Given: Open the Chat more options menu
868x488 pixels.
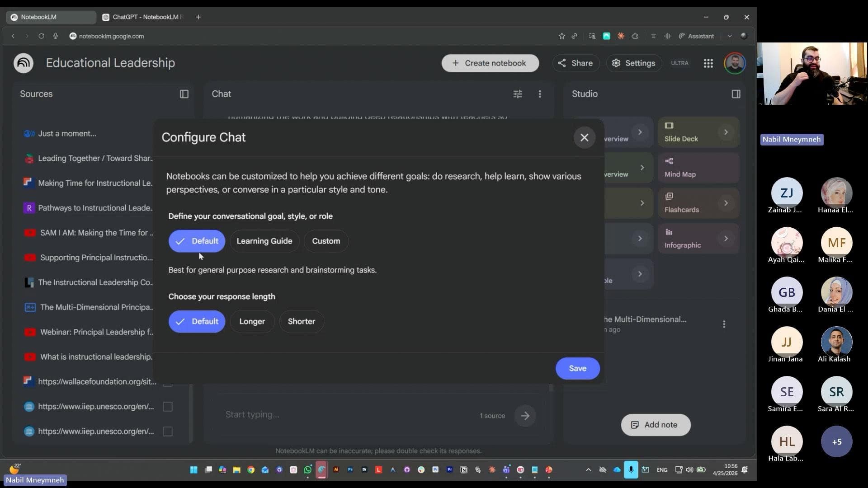Looking at the screenshot, I should click(540, 94).
